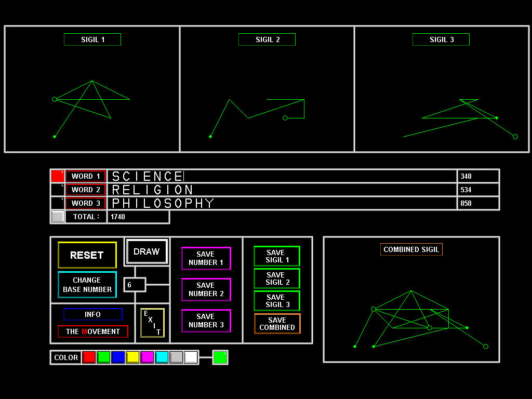Viewport: 532px width, 399px height.
Task: Click the Sigil 2 drawing
Action: (257, 118)
